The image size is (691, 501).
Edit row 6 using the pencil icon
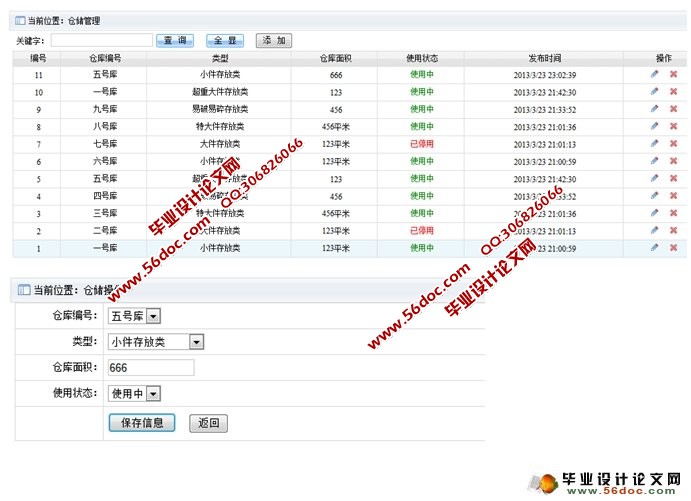[654, 161]
